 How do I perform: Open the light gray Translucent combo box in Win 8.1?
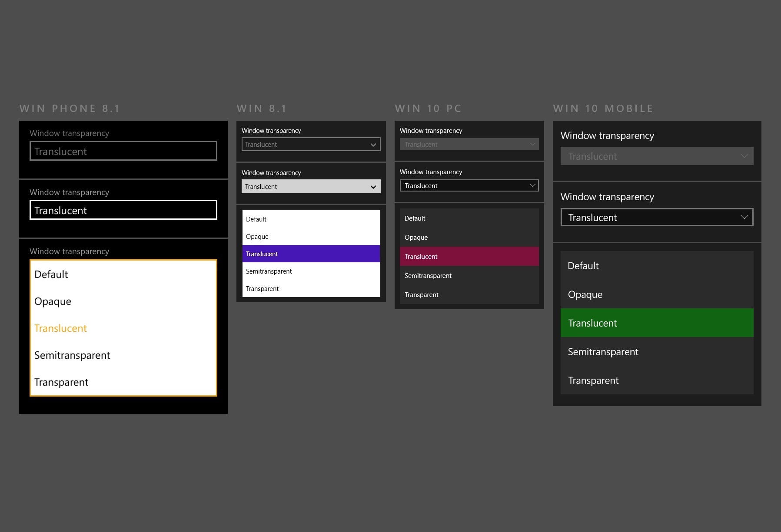[x=311, y=186]
